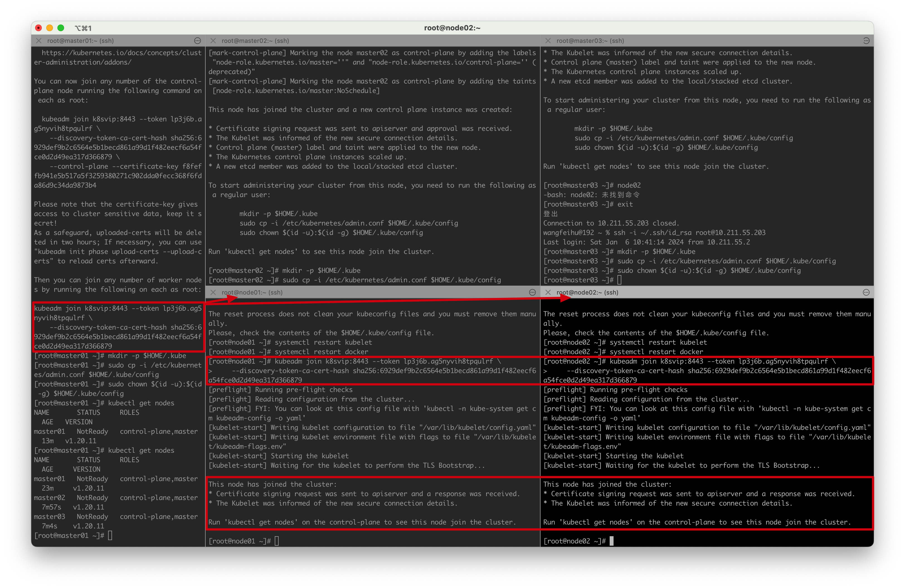Click '[preflight] Running pre-flight checks' in node02 pane
The width and height of the screenshot is (905, 588).
[615, 390]
